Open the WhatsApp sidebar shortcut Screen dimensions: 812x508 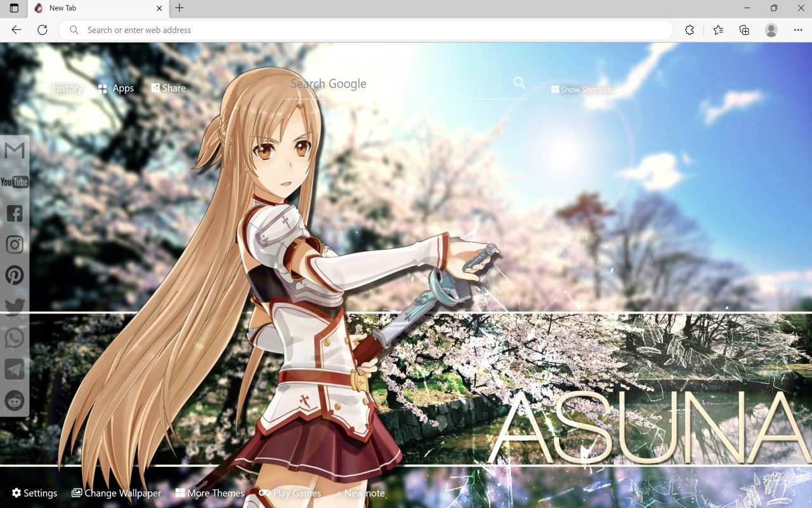(15, 338)
